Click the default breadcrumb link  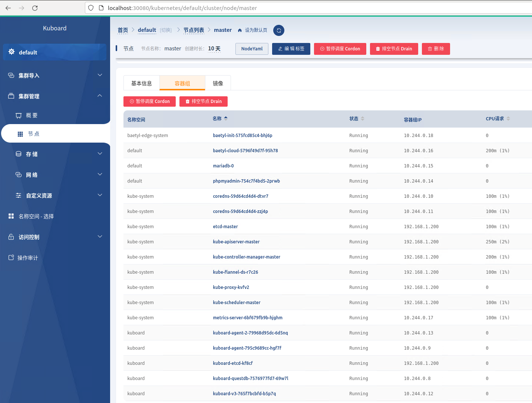pos(147,30)
